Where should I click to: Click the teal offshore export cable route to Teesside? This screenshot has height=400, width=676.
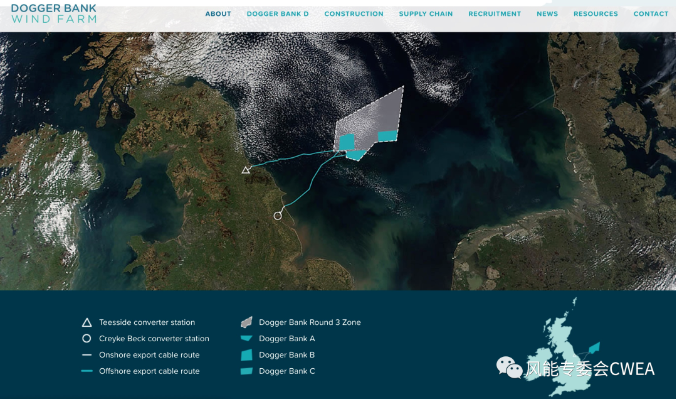(x=293, y=158)
